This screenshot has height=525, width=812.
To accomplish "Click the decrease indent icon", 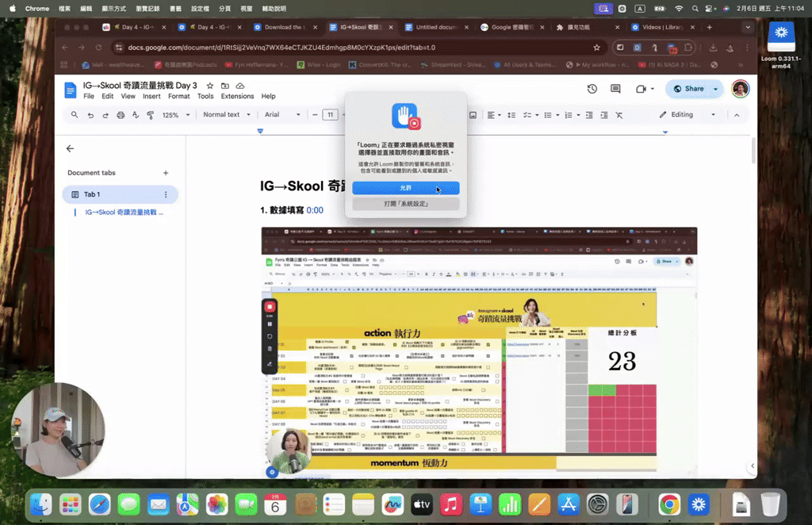I will pos(589,115).
